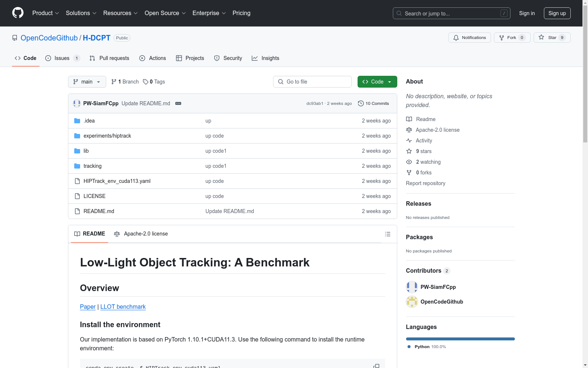
Task: Focus the Go to file input
Action: [312, 82]
